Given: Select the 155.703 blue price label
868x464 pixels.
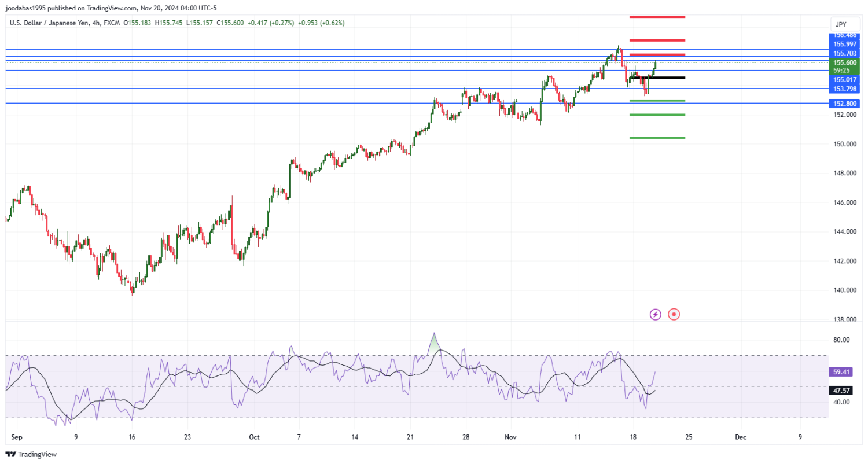Looking at the screenshot, I should 845,53.
